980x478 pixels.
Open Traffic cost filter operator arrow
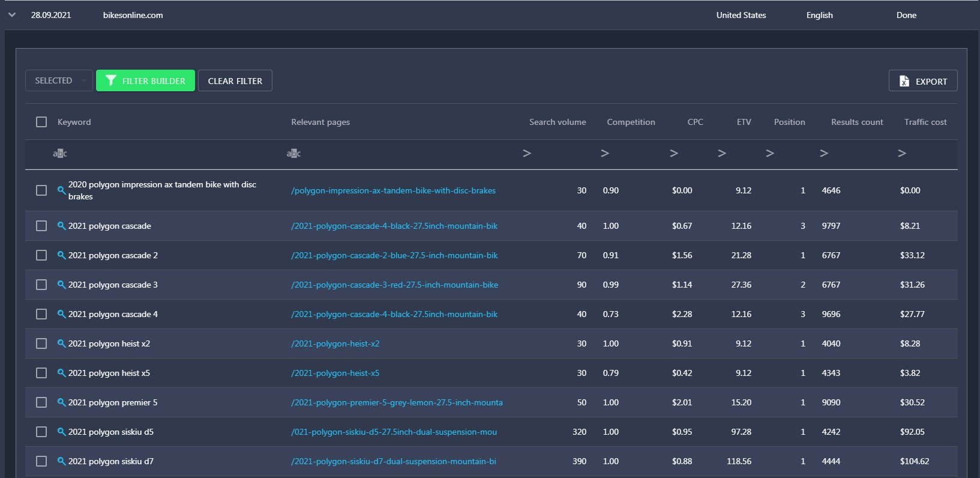click(902, 154)
